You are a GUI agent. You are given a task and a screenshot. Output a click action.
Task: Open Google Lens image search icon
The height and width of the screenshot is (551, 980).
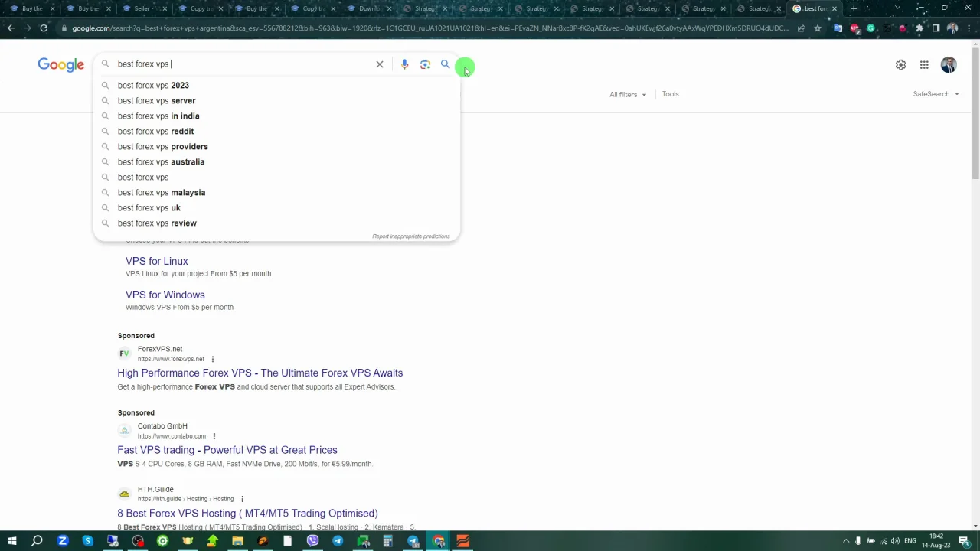coord(425,64)
